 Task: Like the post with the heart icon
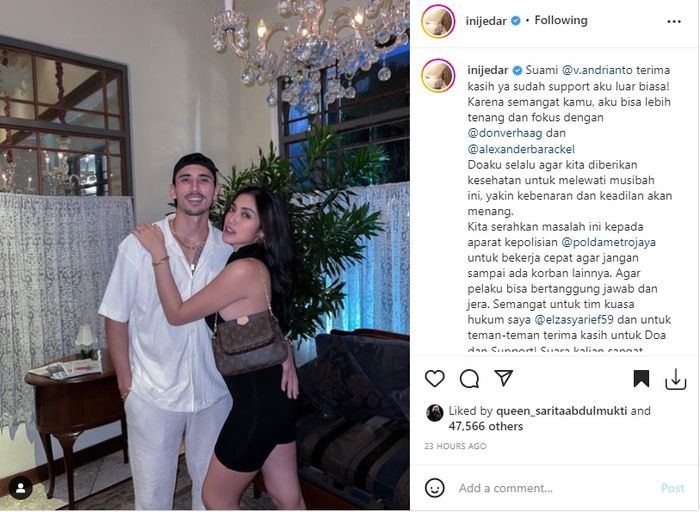434,379
